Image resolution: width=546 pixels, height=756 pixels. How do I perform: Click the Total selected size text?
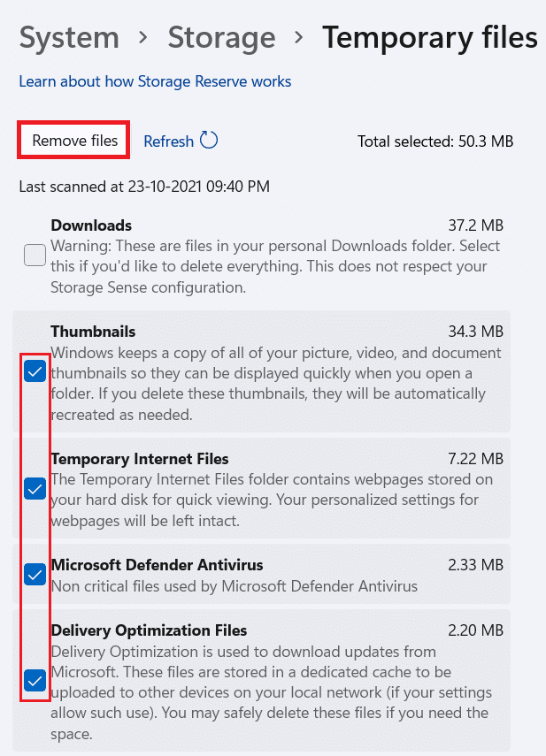point(434,141)
